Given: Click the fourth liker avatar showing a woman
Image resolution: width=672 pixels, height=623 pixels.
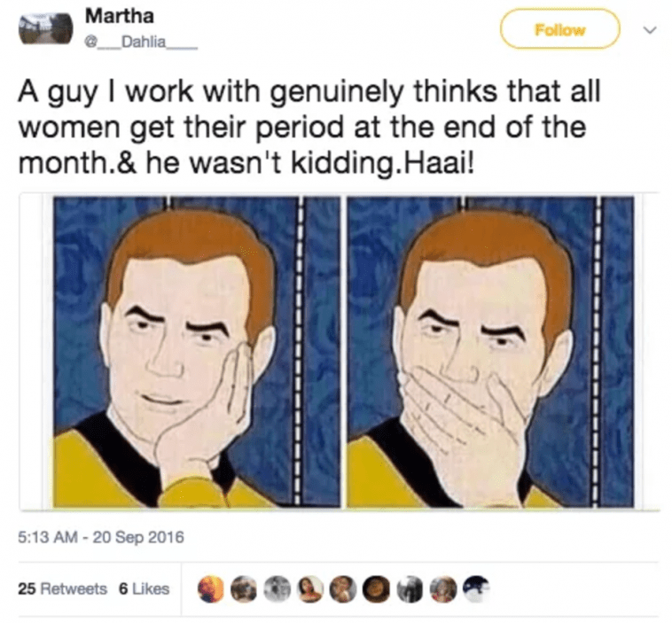Looking at the screenshot, I should pyautogui.click(x=310, y=588).
